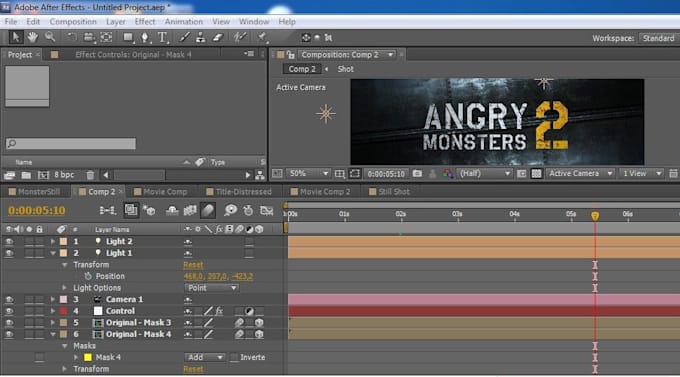Toggle Inverted checkbox for Mask 4
This screenshot has height=377, width=680.
point(234,357)
